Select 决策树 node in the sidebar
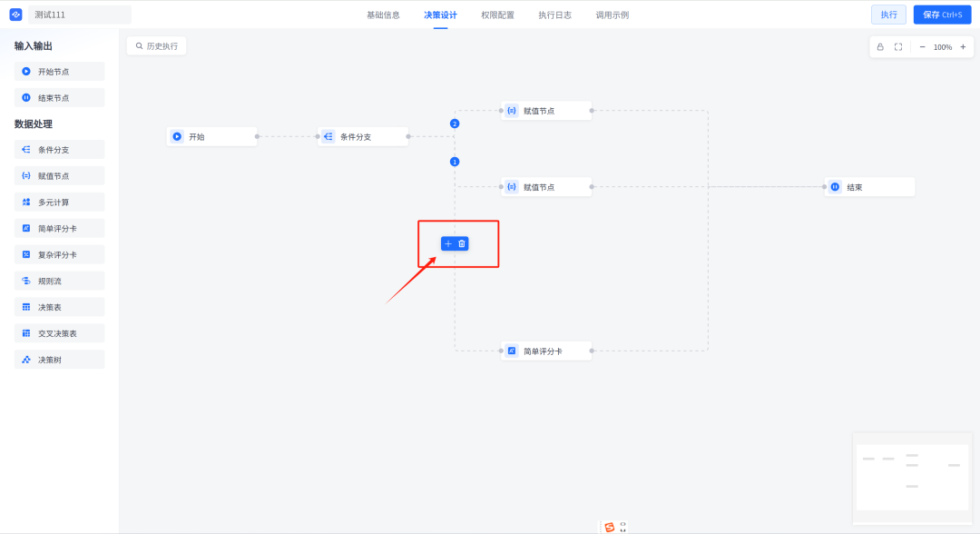Image resolution: width=980 pixels, height=534 pixels. point(59,360)
